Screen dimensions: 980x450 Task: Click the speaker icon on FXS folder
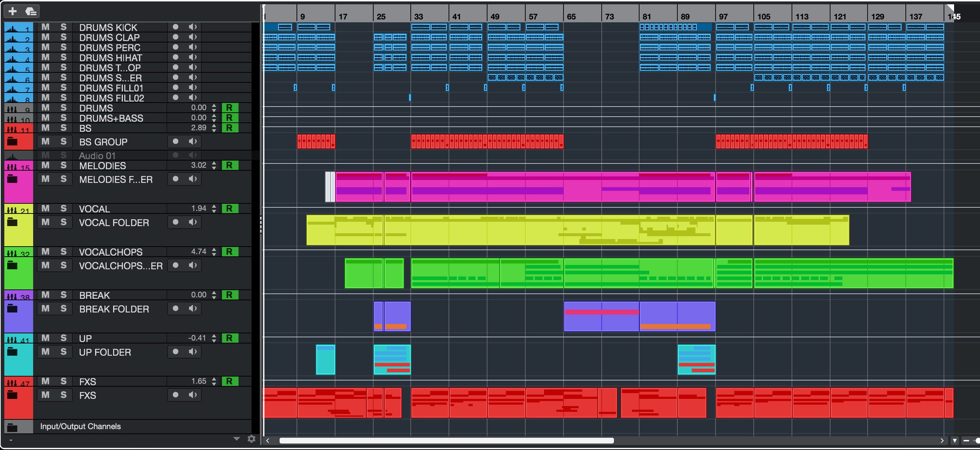click(x=193, y=395)
